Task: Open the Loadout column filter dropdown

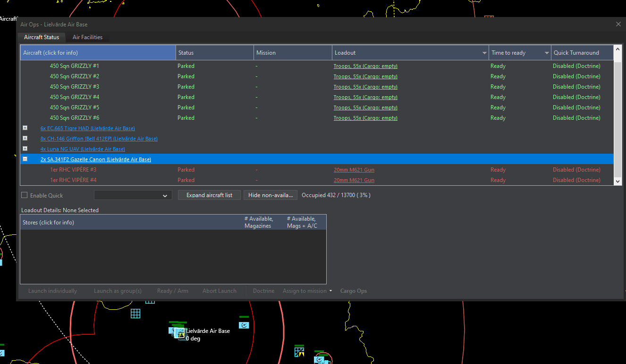Action: [x=484, y=53]
